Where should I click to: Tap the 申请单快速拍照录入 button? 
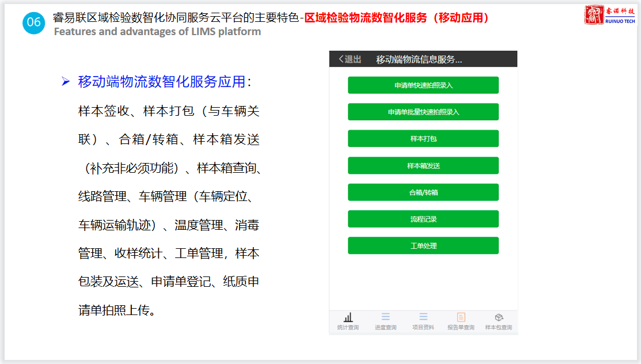click(423, 85)
